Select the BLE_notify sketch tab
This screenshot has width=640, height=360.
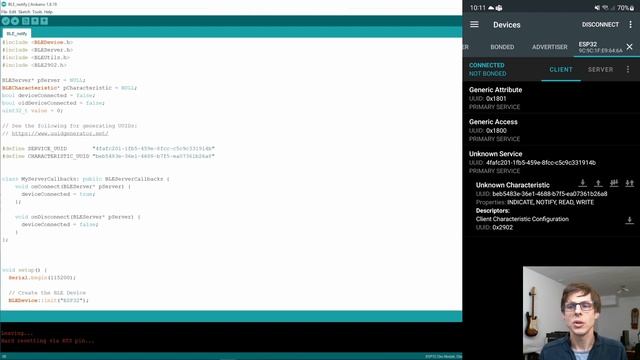coord(17,33)
